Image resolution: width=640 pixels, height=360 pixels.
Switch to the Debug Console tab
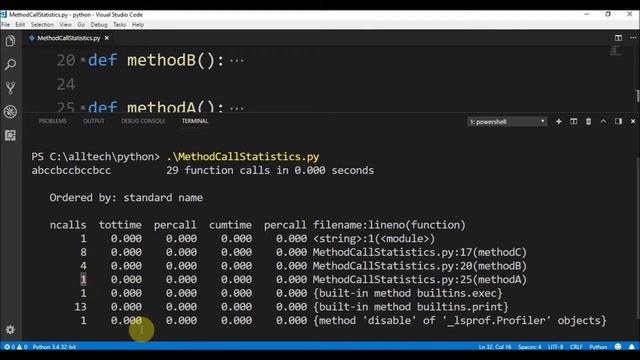pos(143,121)
